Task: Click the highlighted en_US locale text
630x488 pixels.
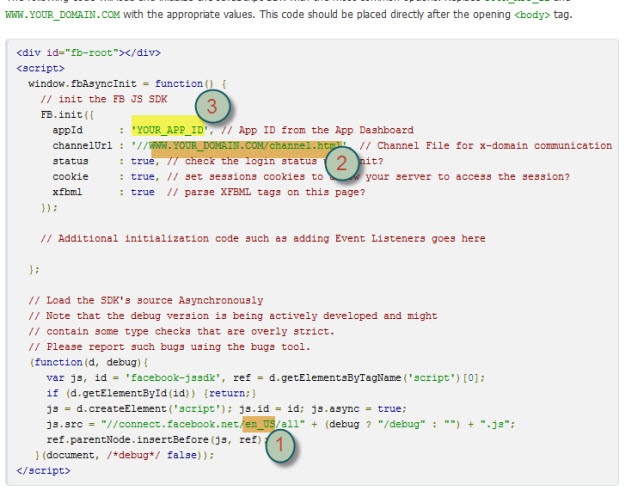Action: click(259, 424)
